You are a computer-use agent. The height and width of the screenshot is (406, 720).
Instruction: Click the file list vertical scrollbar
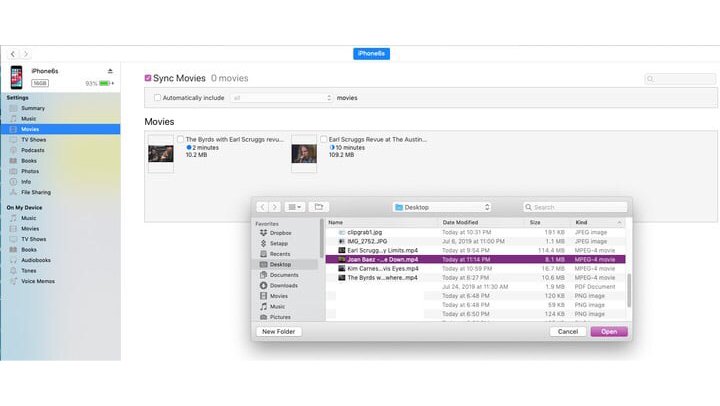[x=629, y=290]
